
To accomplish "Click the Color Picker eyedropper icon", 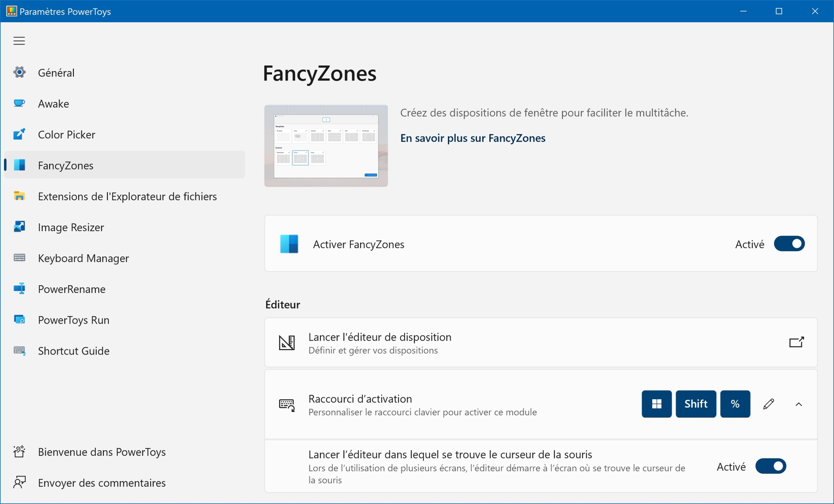I will 19,134.
